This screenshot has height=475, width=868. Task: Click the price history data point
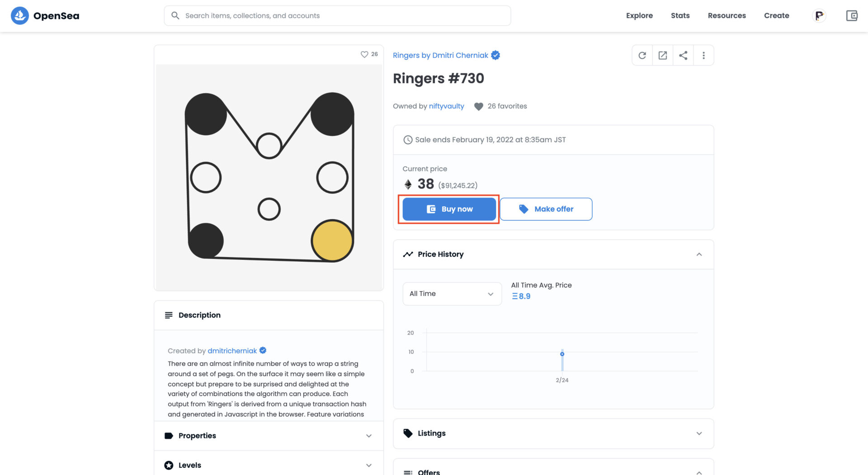562,354
